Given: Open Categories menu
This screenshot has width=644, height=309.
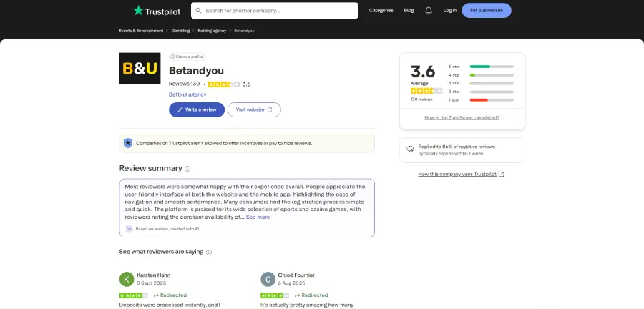Looking at the screenshot, I should pos(381,11).
